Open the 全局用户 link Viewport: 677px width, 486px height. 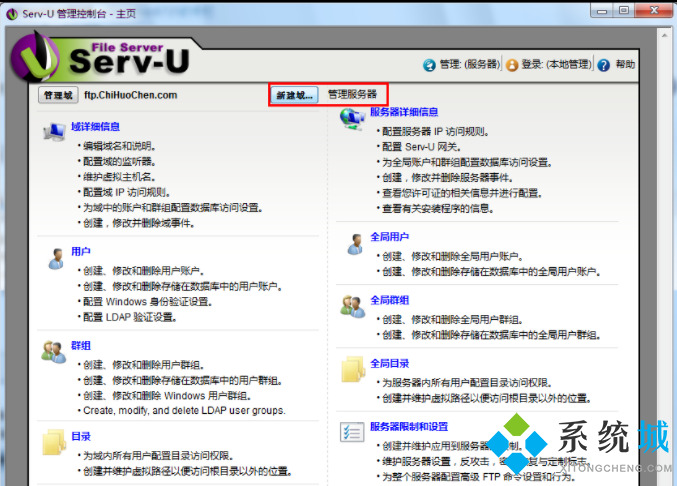point(389,237)
